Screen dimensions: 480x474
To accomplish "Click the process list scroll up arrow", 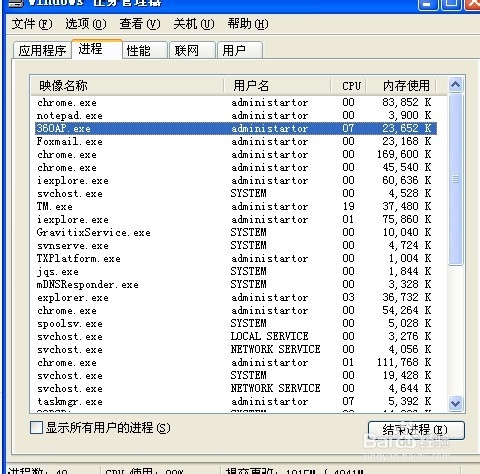I will tap(455, 85).
